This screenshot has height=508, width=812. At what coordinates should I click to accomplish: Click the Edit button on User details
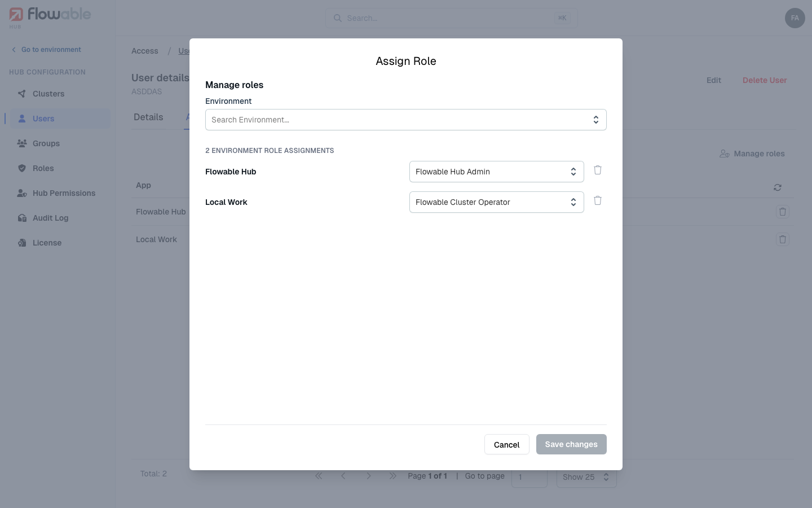click(x=714, y=80)
